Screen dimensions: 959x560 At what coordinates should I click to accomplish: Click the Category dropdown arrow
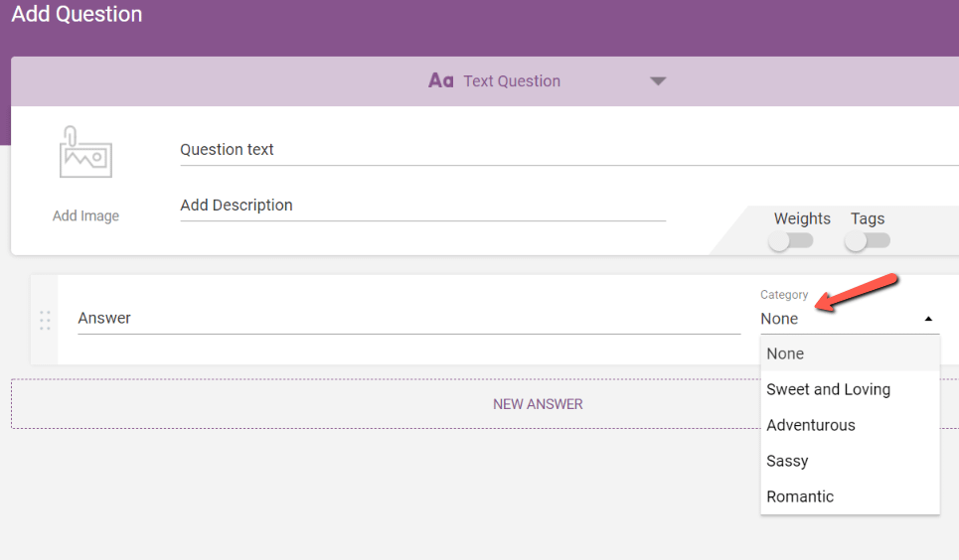(928, 319)
